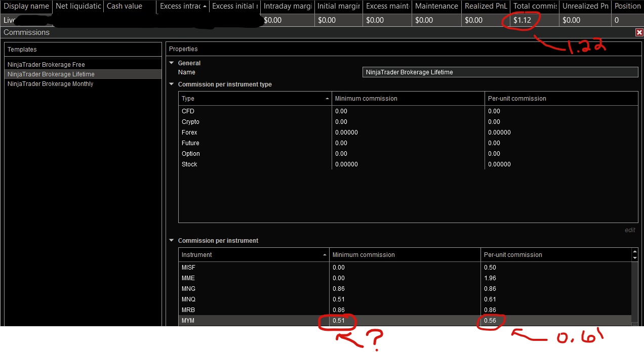644x352 pixels.
Task: Click down arrow of instrument table scrollbar
Action: pyautogui.click(x=635, y=258)
